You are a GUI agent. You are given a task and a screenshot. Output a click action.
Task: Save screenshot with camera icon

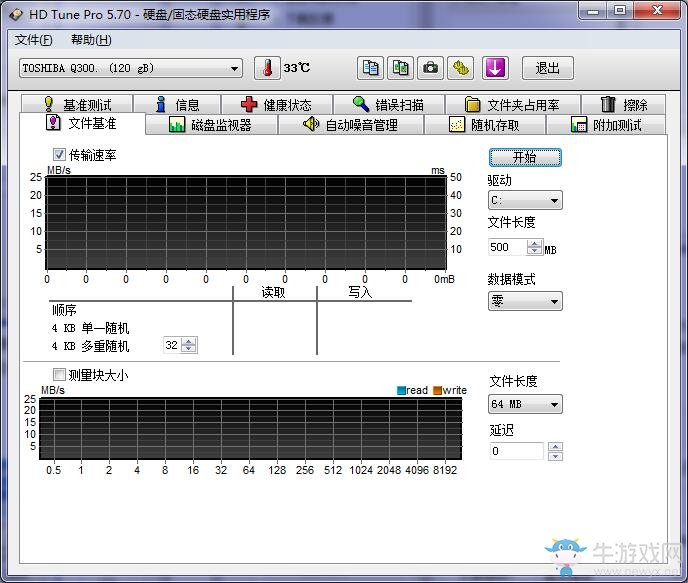pyautogui.click(x=430, y=68)
